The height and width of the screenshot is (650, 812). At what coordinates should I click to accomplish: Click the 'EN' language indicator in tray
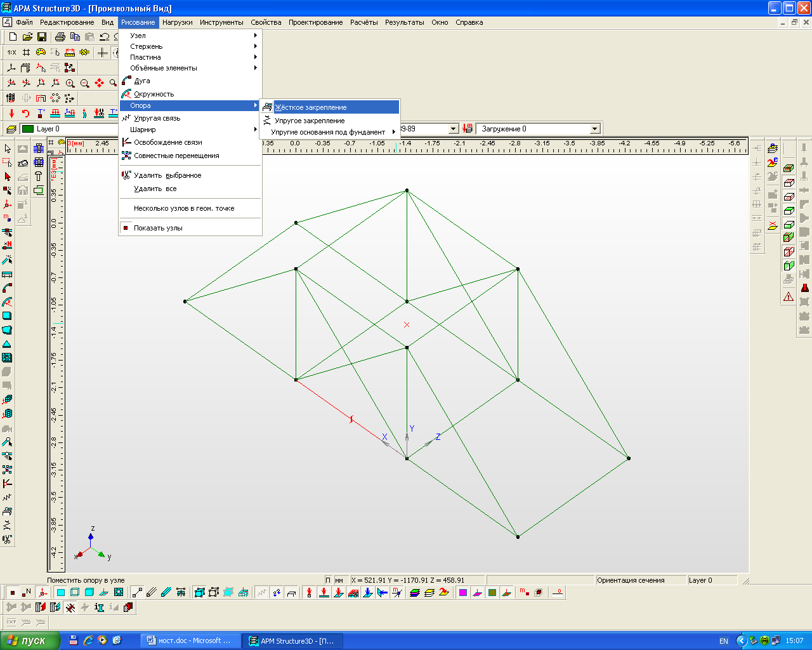(724, 641)
